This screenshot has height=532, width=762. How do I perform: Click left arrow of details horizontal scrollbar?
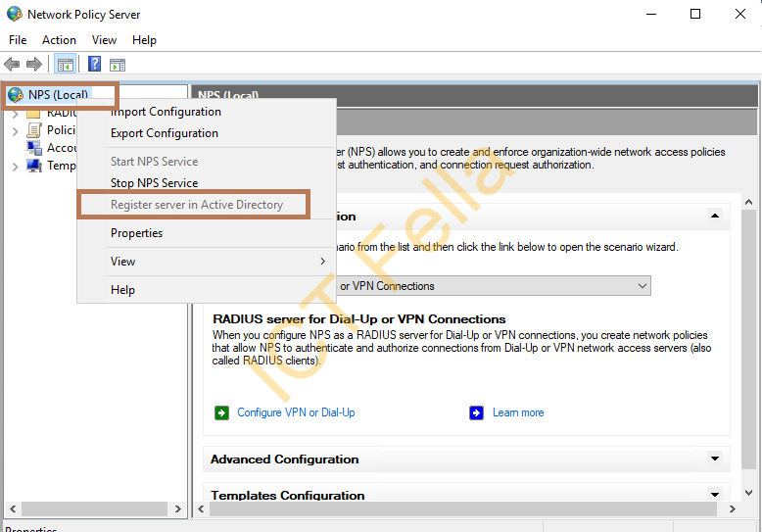tap(201, 509)
